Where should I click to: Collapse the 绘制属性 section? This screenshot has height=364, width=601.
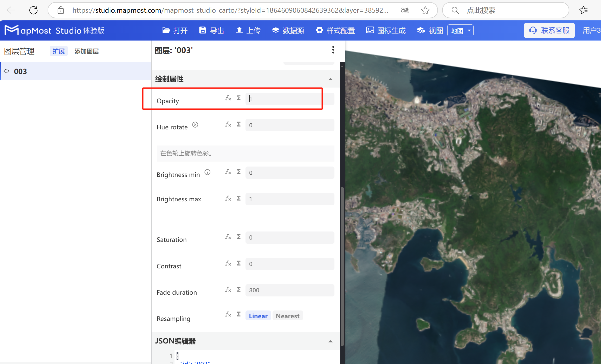point(331,79)
